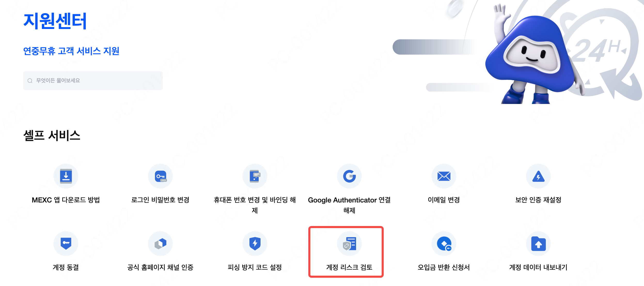Open the MEXC app download guide icon

[x=66, y=176]
